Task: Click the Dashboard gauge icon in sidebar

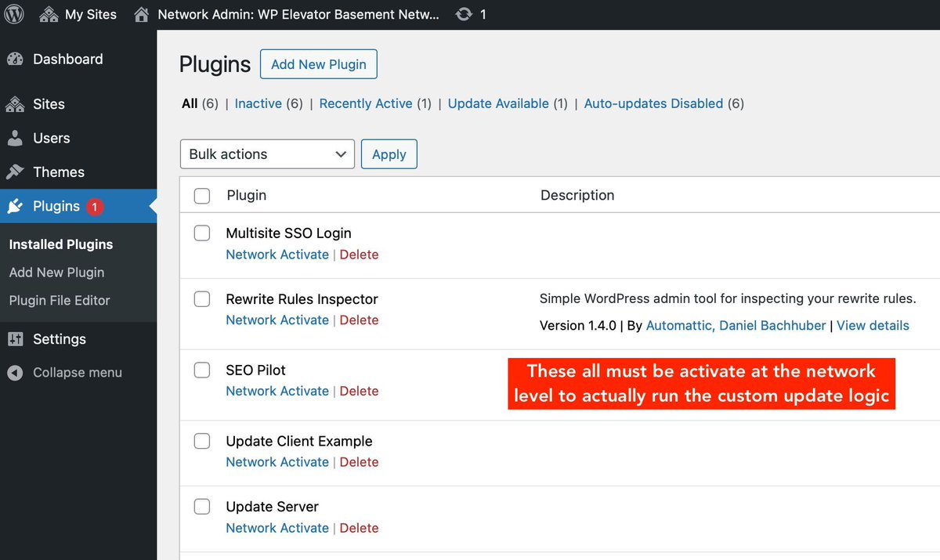Action: [15, 59]
